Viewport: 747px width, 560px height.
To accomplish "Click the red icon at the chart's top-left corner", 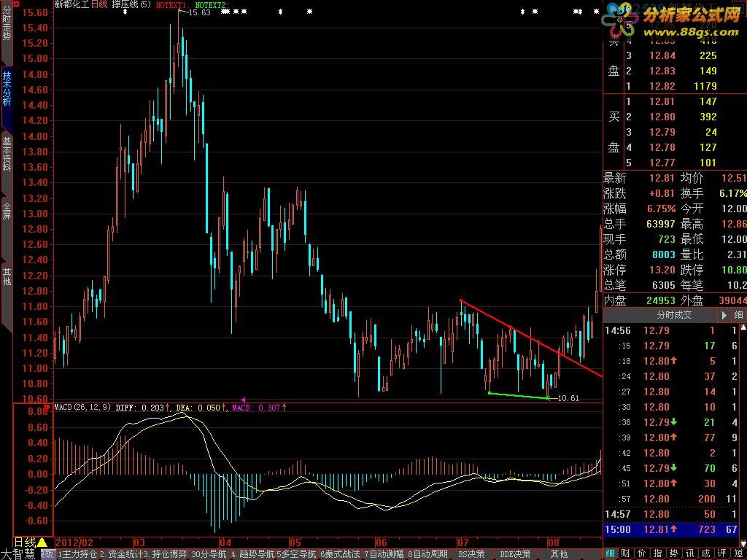I will click(x=16, y=4).
